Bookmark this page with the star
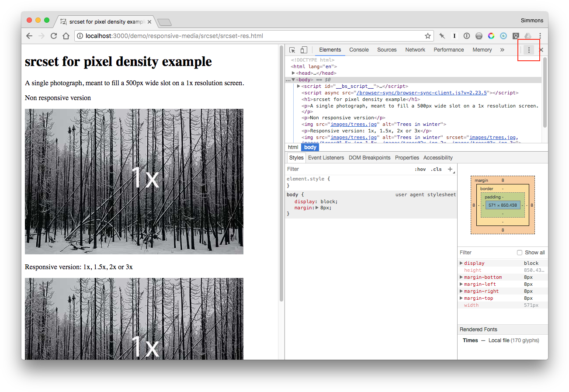The image size is (569, 392). (428, 36)
